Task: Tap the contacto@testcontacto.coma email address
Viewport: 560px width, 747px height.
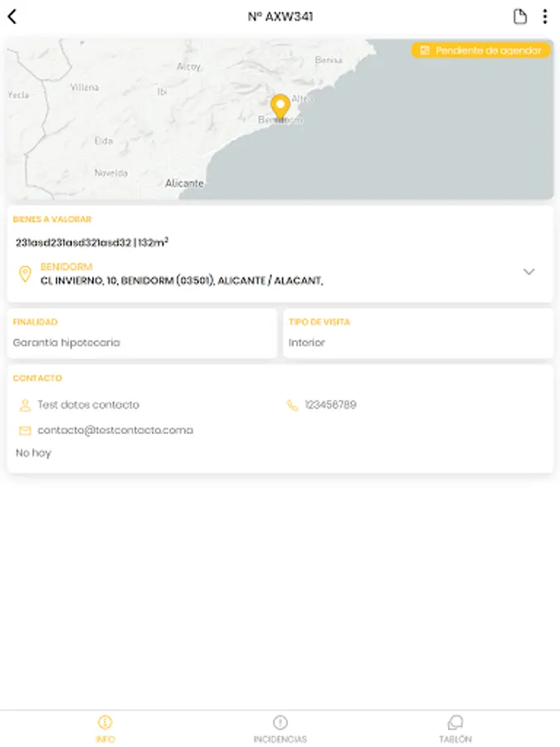Action: click(x=114, y=431)
